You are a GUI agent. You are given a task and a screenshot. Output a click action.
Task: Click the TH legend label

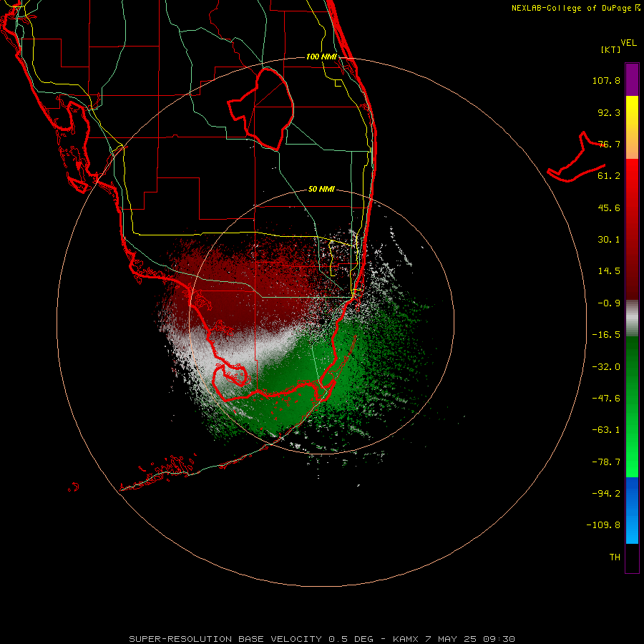(615, 557)
